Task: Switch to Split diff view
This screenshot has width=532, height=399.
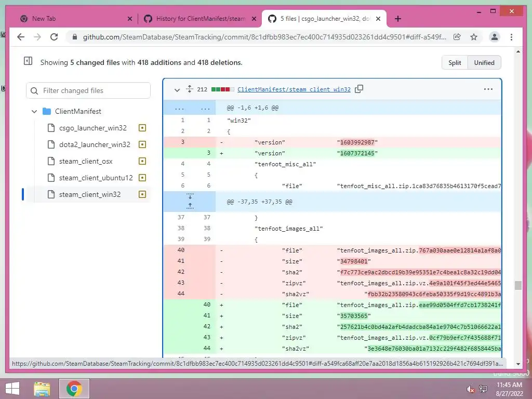Action: coord(455,62)
